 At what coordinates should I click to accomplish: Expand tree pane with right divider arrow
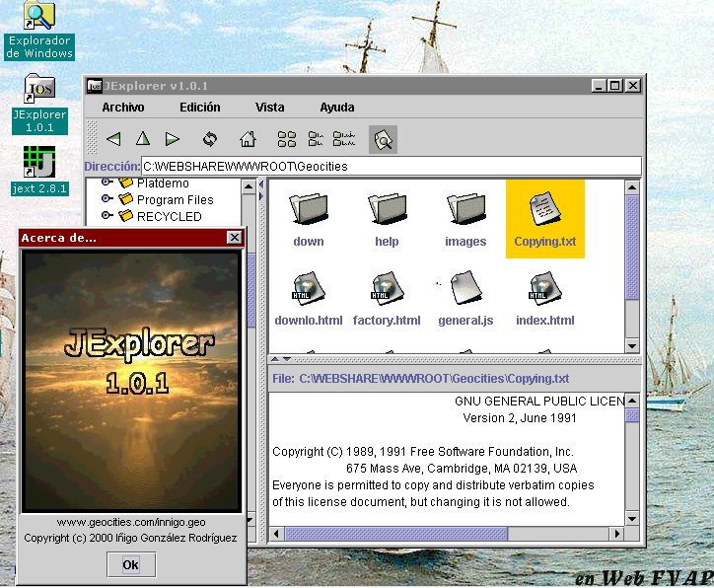pyautogui.click(x=261, y=196)
